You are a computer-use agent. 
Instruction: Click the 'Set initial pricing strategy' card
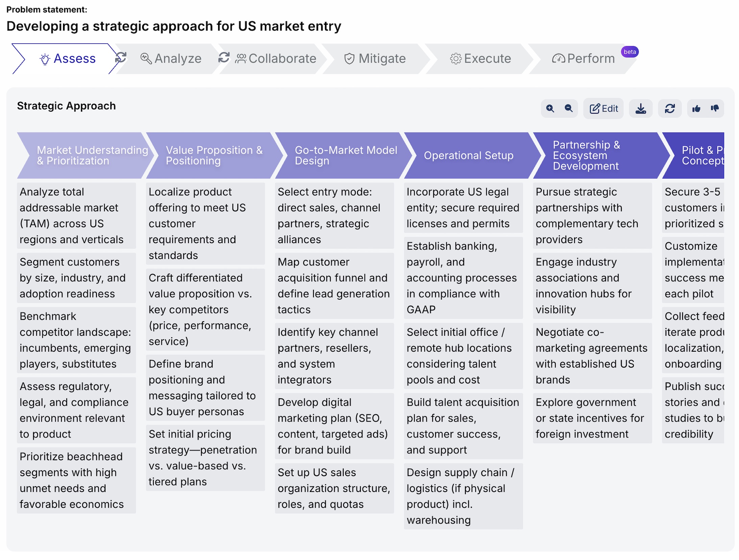click(205, 458)
